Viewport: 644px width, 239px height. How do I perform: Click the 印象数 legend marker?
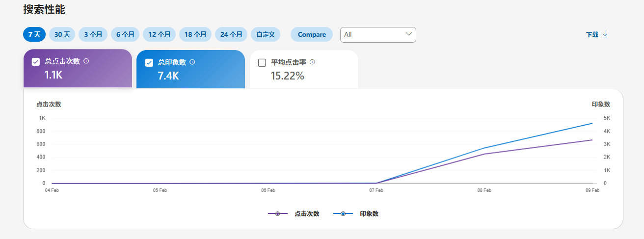(343, 214)
